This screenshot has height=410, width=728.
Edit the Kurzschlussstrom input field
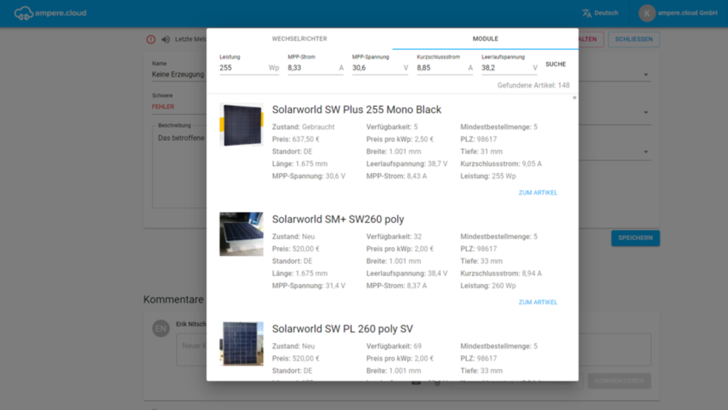pyautogui.click(x=444, y=68)
